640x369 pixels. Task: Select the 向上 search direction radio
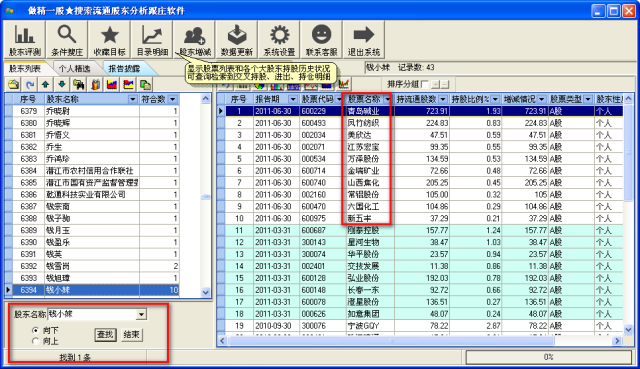36,341
